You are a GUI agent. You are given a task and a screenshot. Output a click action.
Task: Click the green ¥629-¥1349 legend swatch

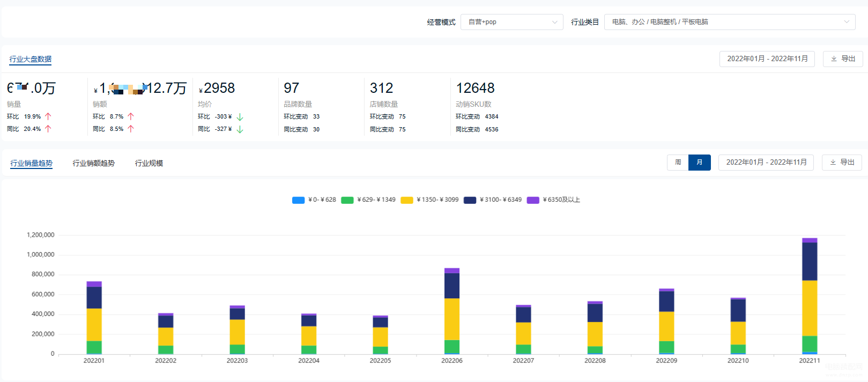click(347, 200)
